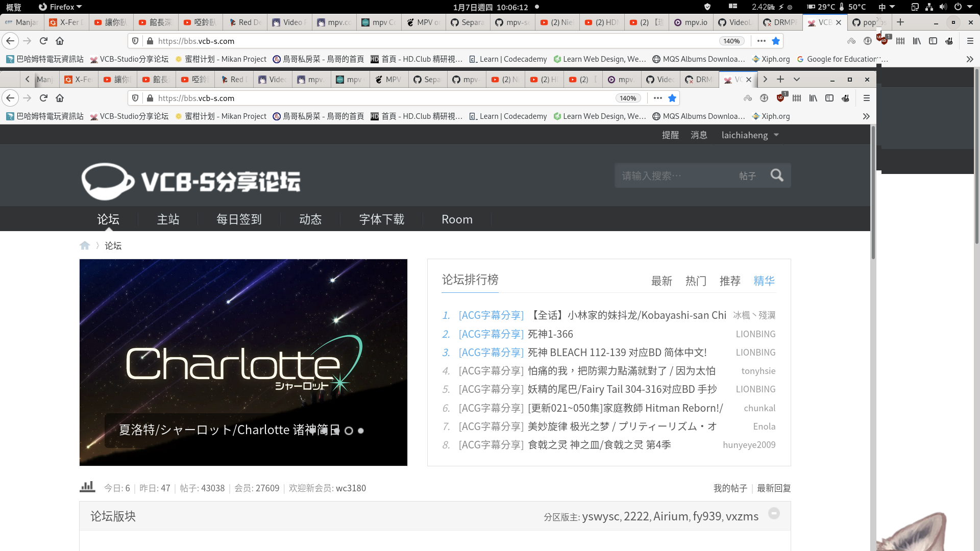Open 概覽 activities overview
The image size is (980, 551).
click(14, 7)
